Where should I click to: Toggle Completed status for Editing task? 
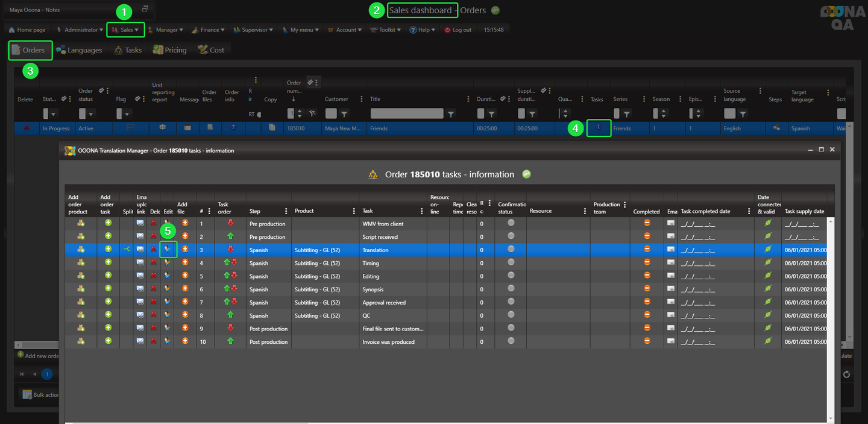(x=647, y=276)
